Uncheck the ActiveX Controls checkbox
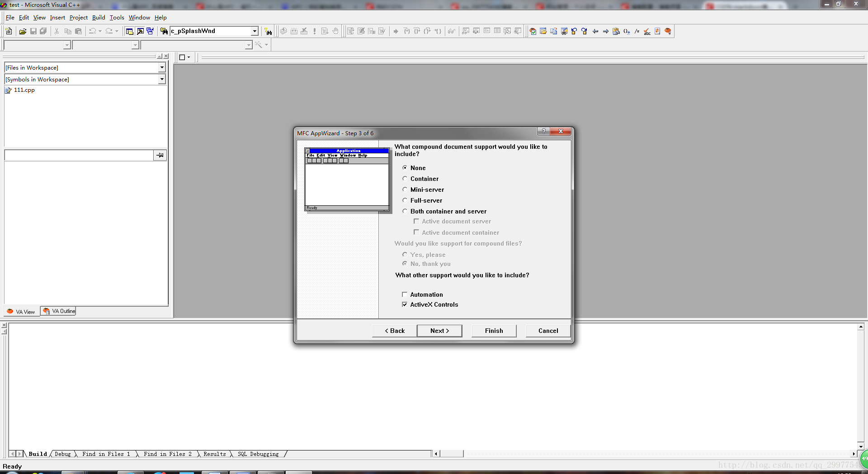This screenshot has height=474, width=868. [x=405, y=304]
